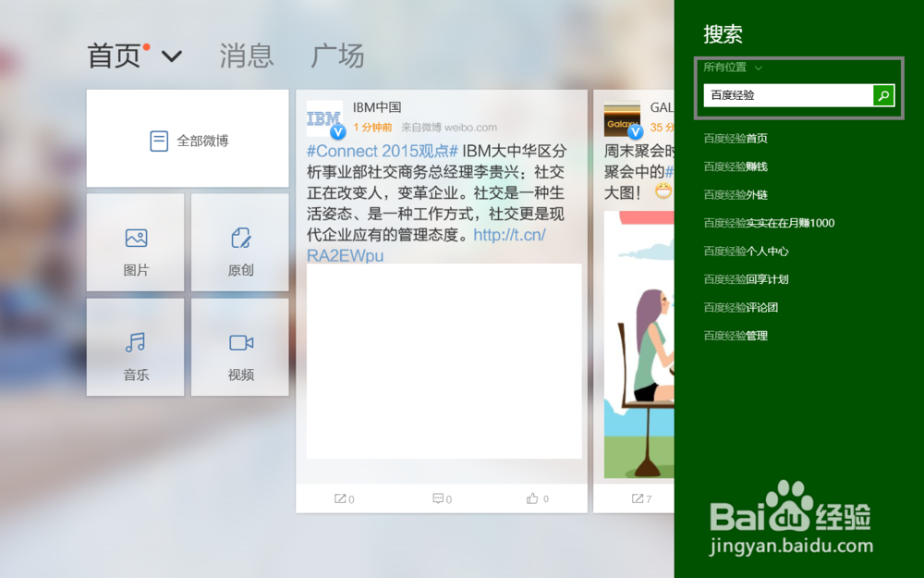This screenshot has height=578, width=924.
Task: Choose the suggestion 百度经验赚钱
Action: (x=736, y=166)
